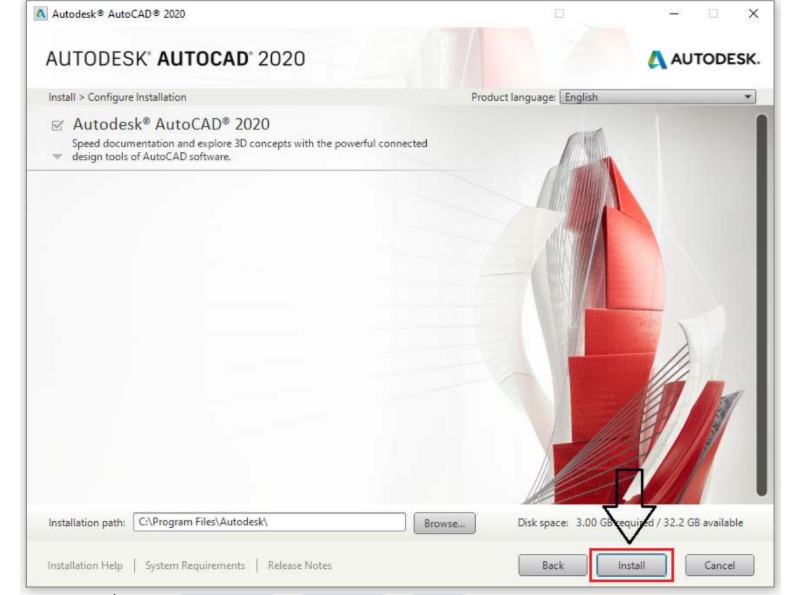Click the Autodesk logo at top right
Viewport: 800px width, 595px height.
[x=704, y=59]
